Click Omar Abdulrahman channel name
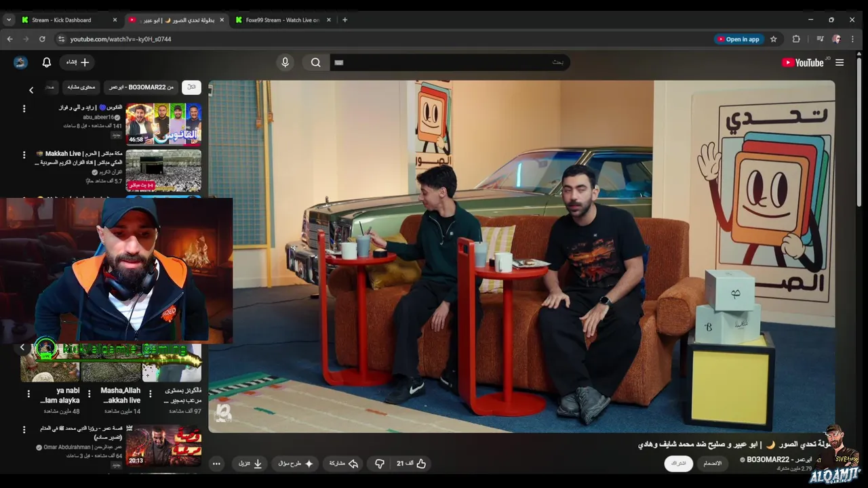868x488 pixels. [82, 447]
